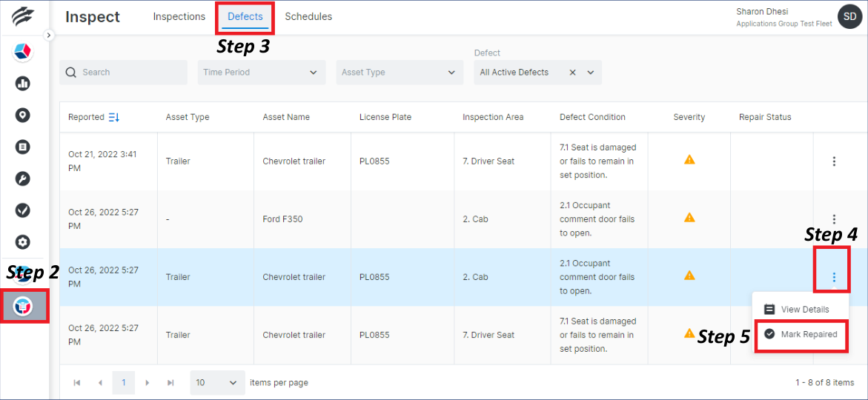Viewport: 868px width, 400px height.
Task: Expand the sidebar with the chevron arrow
Action: click(x=49, y=35)
